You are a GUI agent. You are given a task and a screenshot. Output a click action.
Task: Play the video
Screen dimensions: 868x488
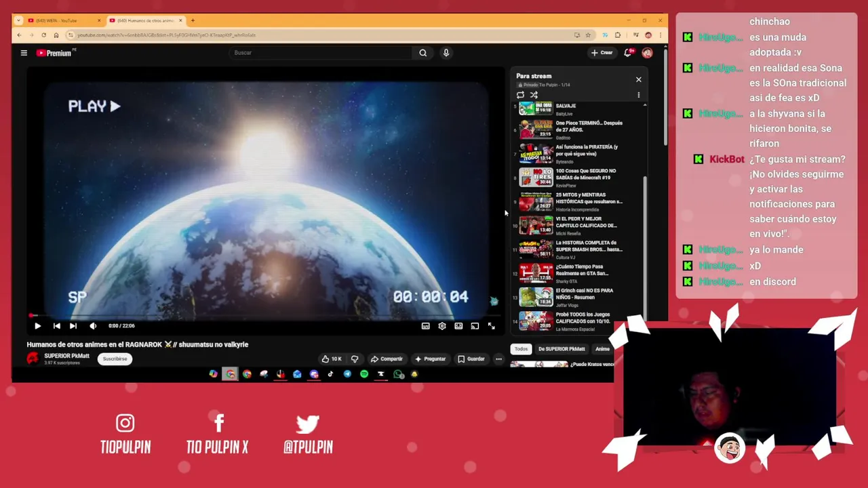(37, 326)
